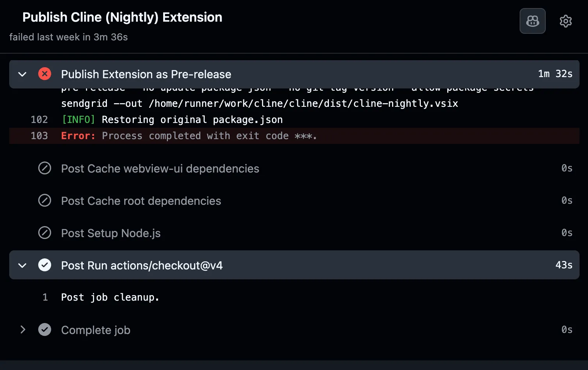The image size is (588, 370).
Task: Click the red failure icon on Publish Extension step
Action: coord(44,74)
